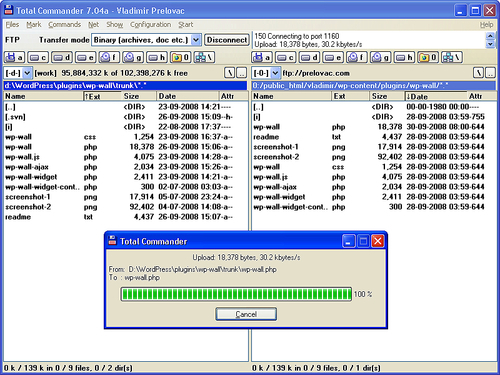This screenshot has width=500, height=375.
Task: Sort left panel by Date column
Action: point(188,96)
